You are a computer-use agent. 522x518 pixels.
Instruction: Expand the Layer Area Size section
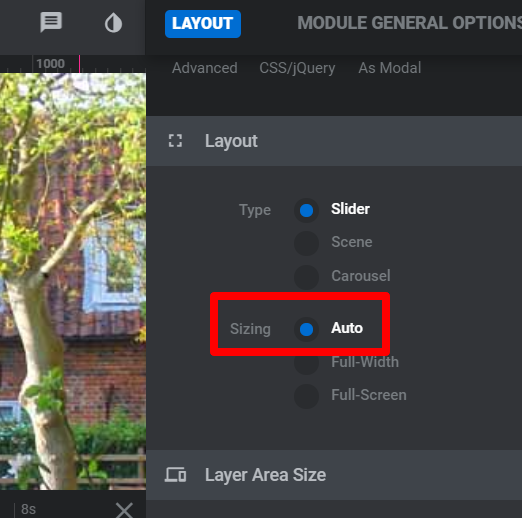point(334,475)
